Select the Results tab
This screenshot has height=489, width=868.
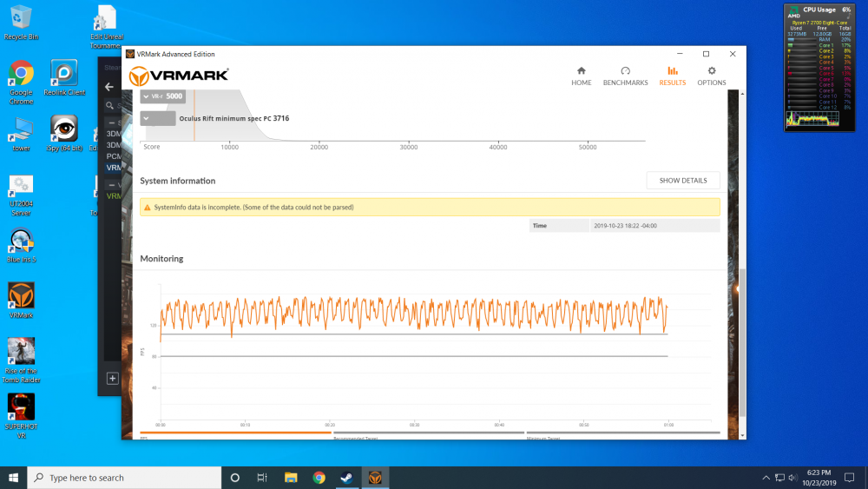point(672,76)
